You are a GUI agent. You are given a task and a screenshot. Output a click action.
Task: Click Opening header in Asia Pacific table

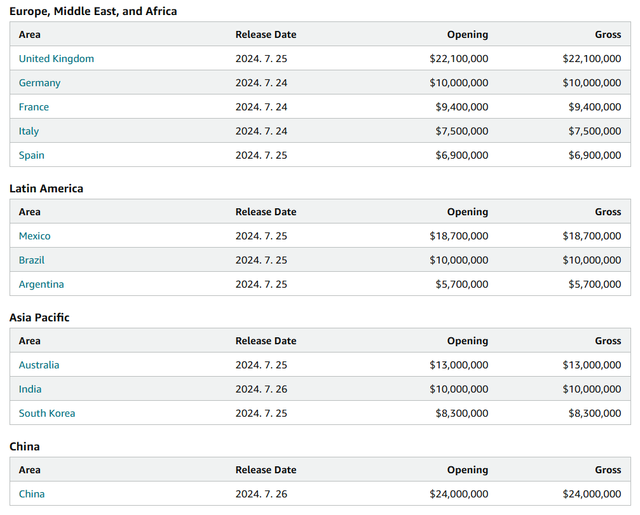(467, 341)
